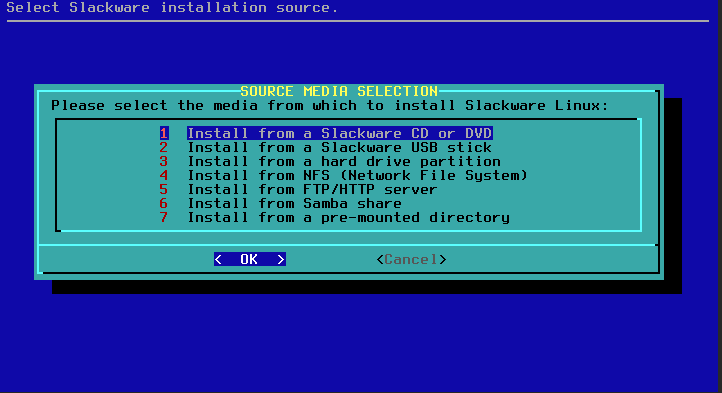722x393 pixels.
Task: Click the right angle bracket of OK
Action: 281,259
